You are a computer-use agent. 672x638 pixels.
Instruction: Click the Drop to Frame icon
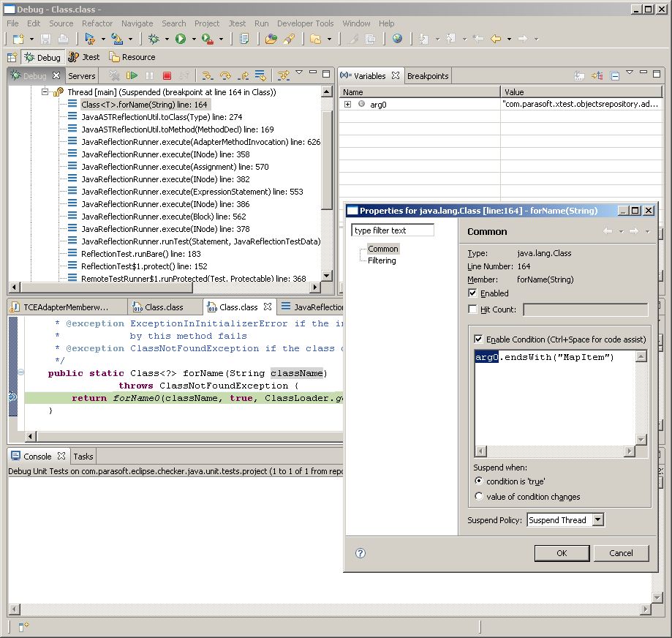pos(260,76)
